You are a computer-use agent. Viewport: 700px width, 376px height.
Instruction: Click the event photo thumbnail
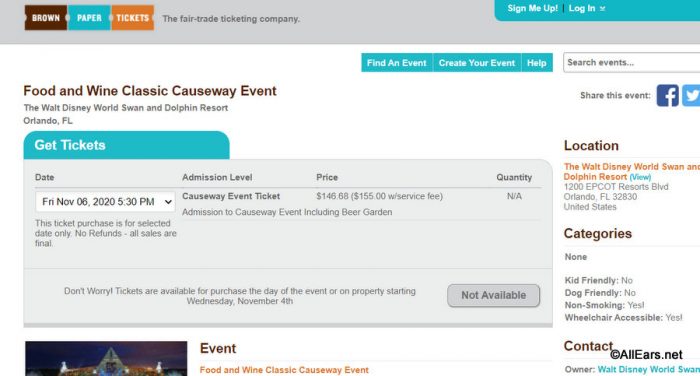pyautogui.click(x=106, y=359)
